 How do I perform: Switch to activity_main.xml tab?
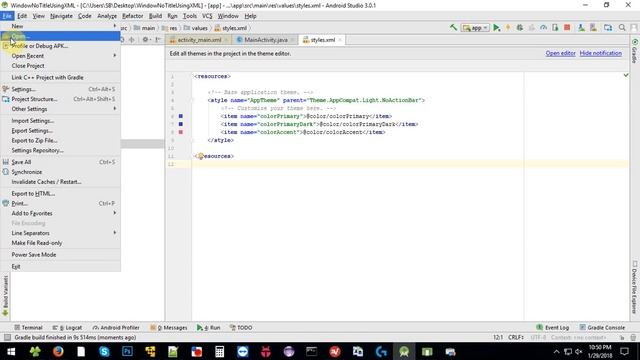[x=199, y=40]
